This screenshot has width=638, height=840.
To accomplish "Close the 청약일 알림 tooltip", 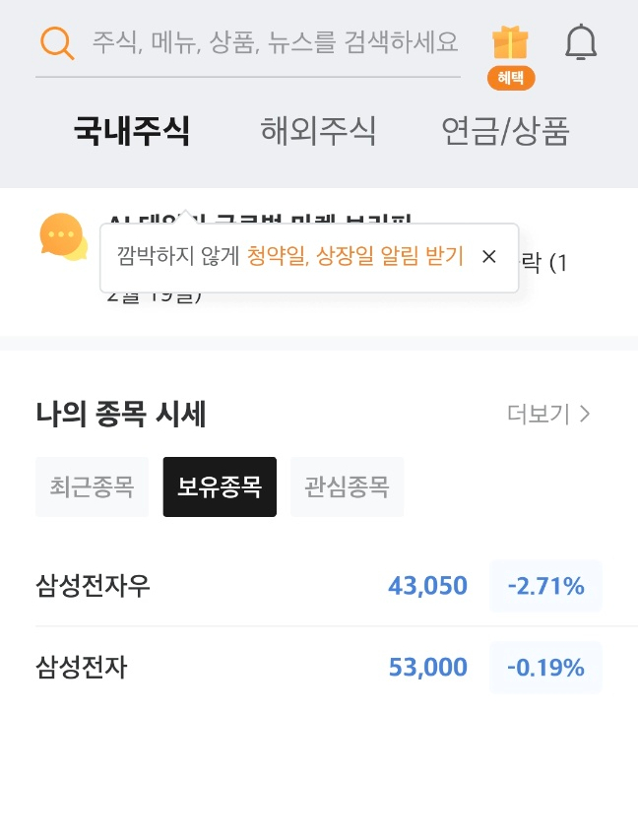I will (x=489, y=257).
